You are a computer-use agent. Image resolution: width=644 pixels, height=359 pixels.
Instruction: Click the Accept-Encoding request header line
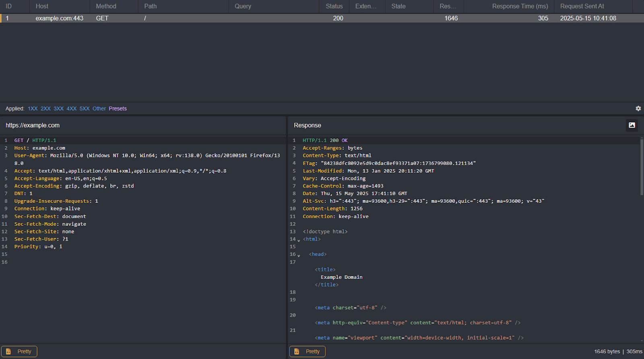tap(74, 186)
